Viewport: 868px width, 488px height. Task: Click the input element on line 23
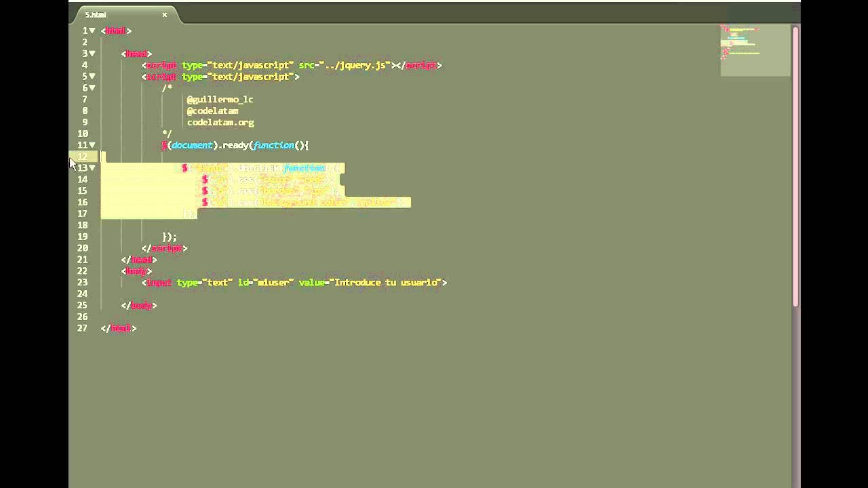[x=159, y=282]
